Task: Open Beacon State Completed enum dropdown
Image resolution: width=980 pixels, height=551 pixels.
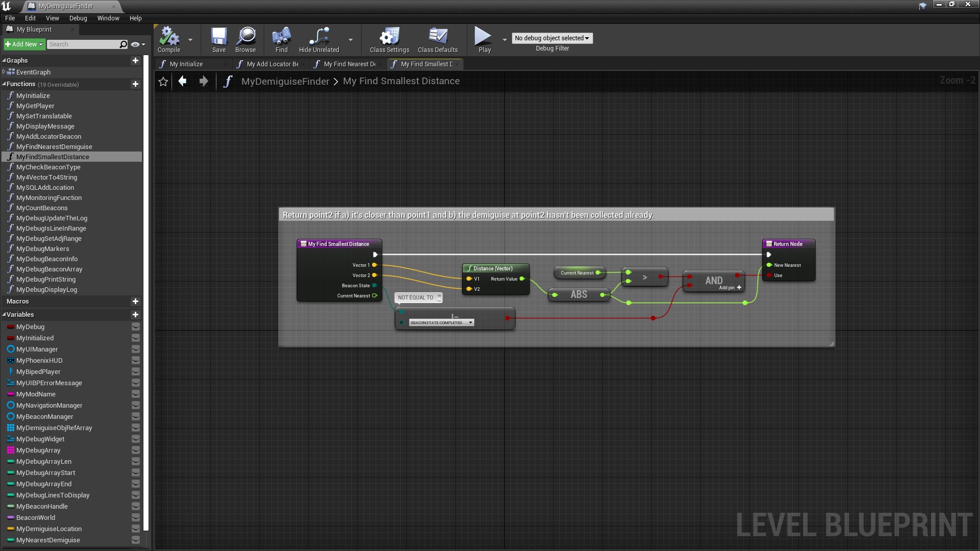Action: click(442, 322)
